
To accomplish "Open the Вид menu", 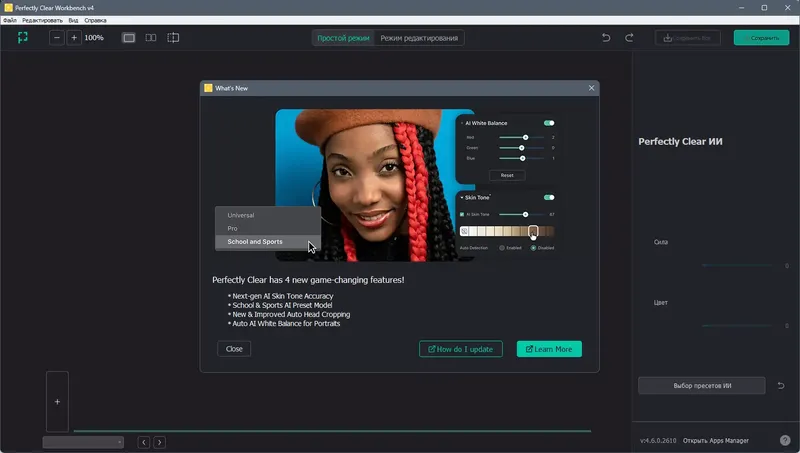I will click(73, 20).
